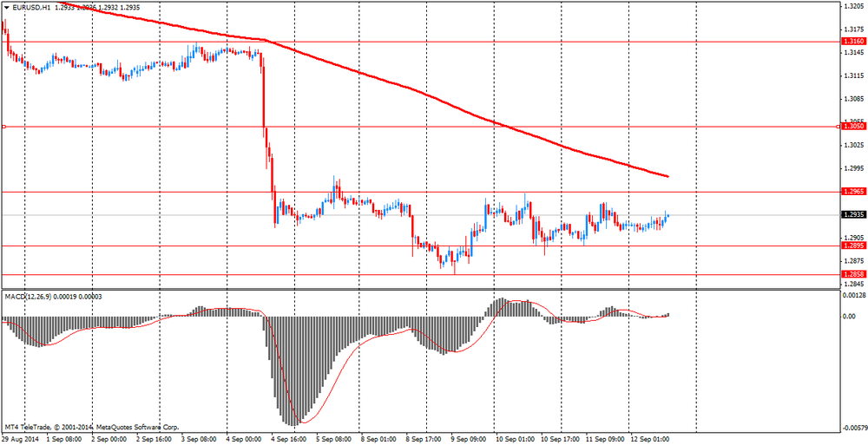Click the 10 Sep 17:00 time label
868x445 pixels.
(562, 440)
